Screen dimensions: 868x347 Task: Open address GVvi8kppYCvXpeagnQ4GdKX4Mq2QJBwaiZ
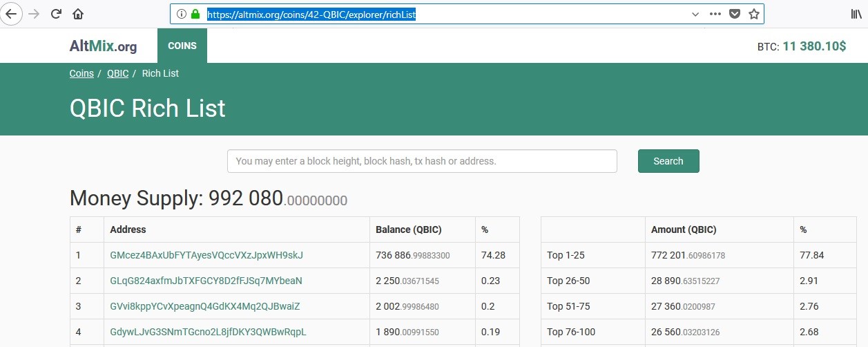205,306
